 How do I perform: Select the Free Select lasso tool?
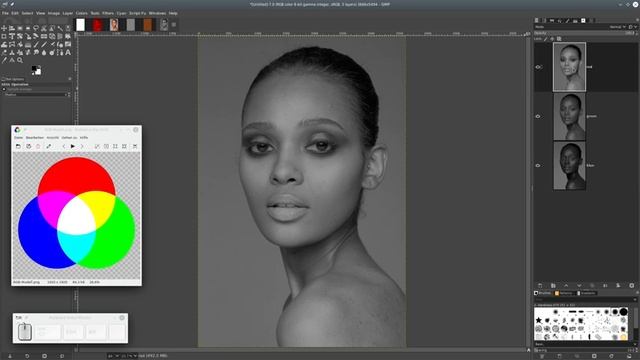[36, 28]
